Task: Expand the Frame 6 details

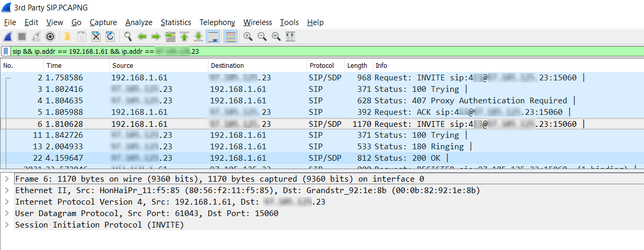Action: 6,179
